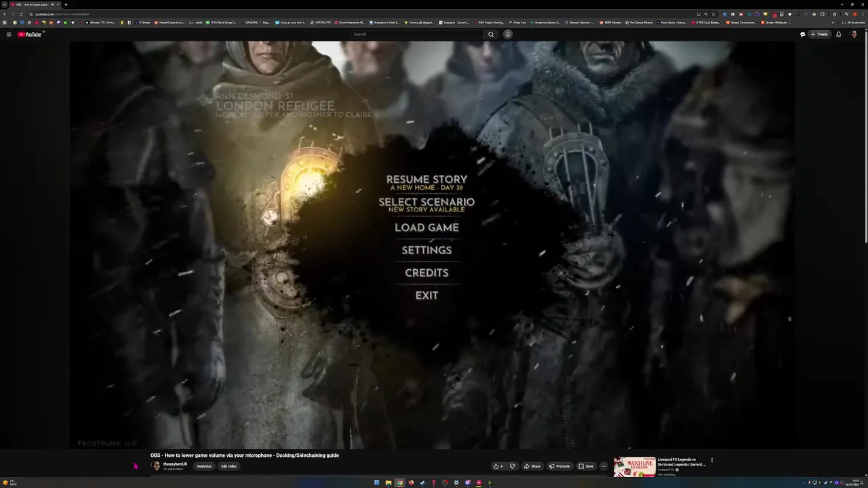This screenshot has height=488, width=868.
Task: Go to the YouTube home logo
Action: tap(30, 35)
